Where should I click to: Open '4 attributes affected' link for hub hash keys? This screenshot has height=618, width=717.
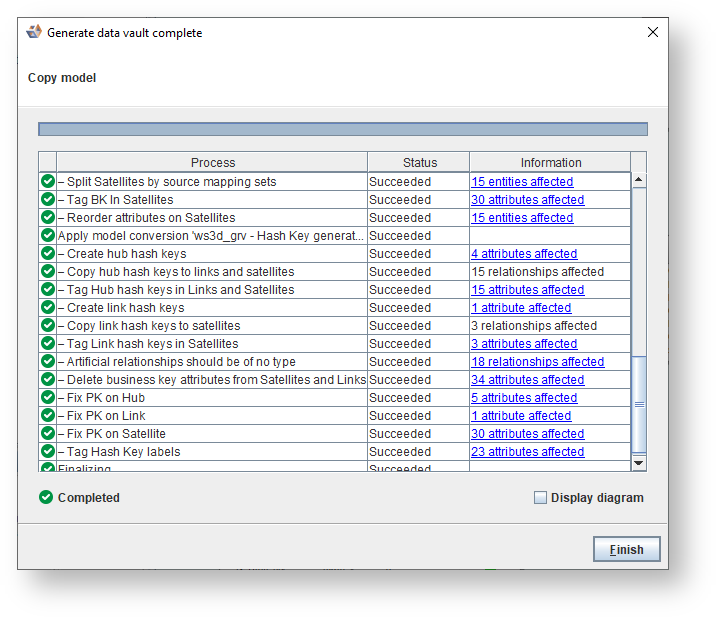[524, 254]
